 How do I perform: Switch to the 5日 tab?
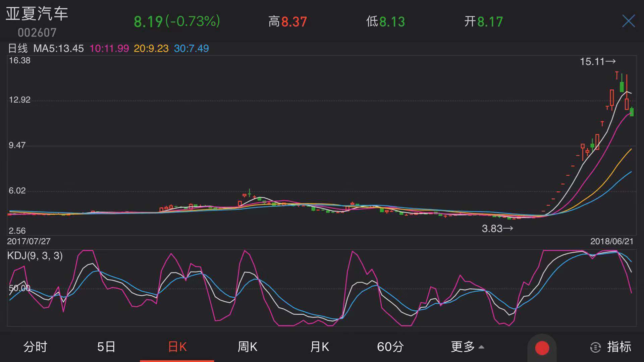pos(106,347)
